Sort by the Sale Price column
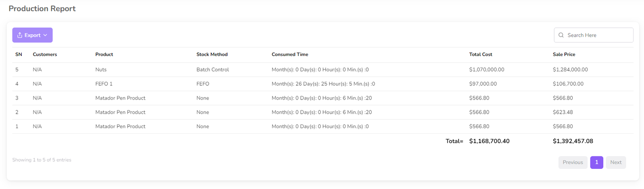 [564, 54]
